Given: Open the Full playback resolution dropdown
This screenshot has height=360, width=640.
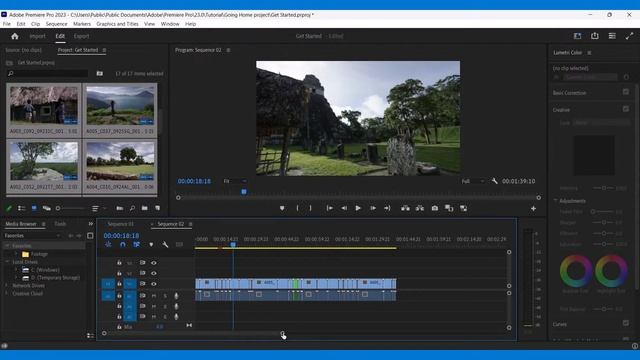Looking at the screenshot, I should 473,181.
